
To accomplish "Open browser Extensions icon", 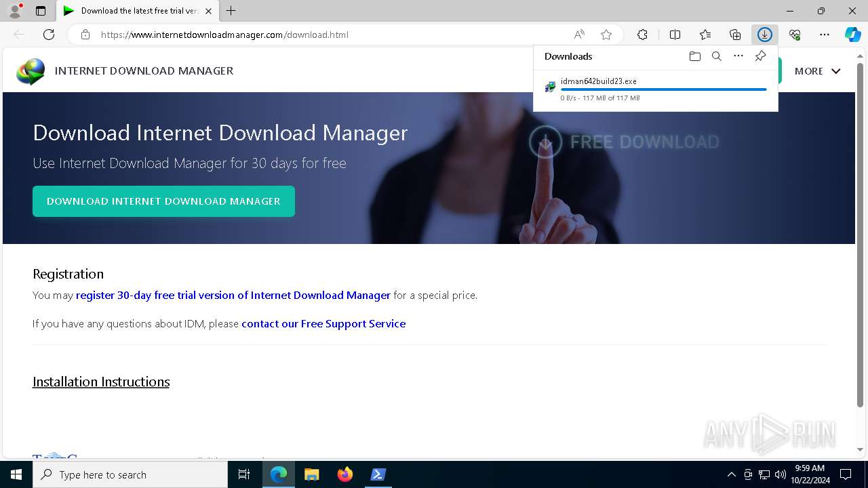I will (642, 35).
